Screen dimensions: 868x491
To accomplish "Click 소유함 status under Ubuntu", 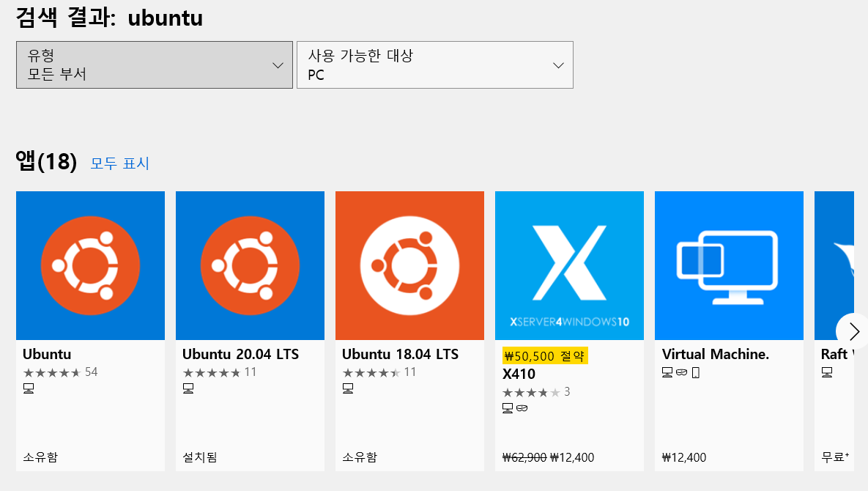I will (40, 457).
